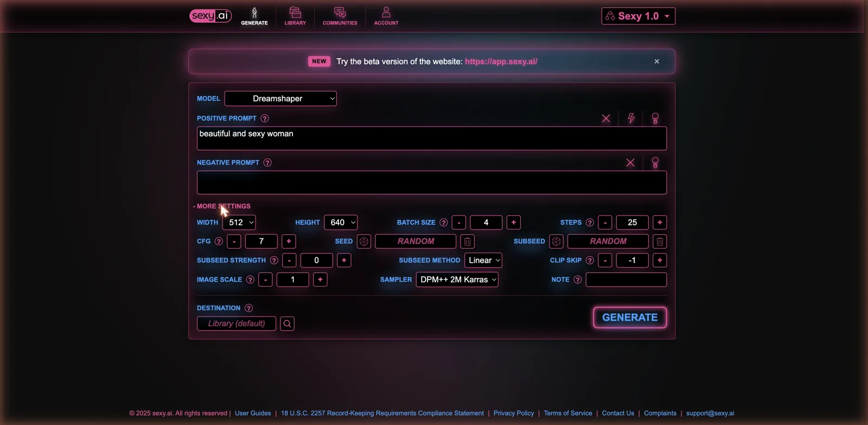
Task: Search destinations with magnifier icon
Action: tap(288, 323)
